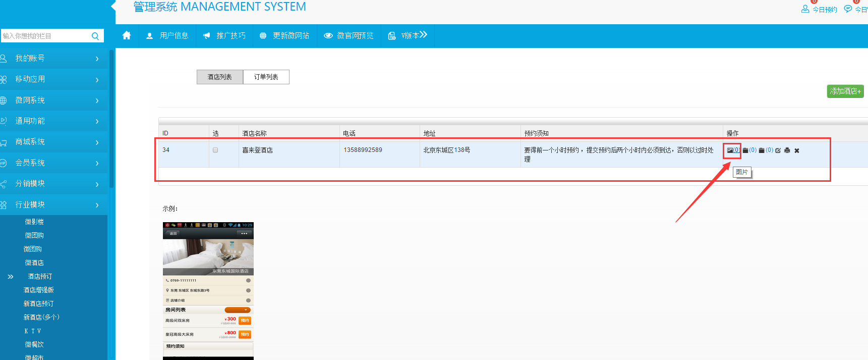Expand the 商城系统 sidebar section

tap(50, 142)
